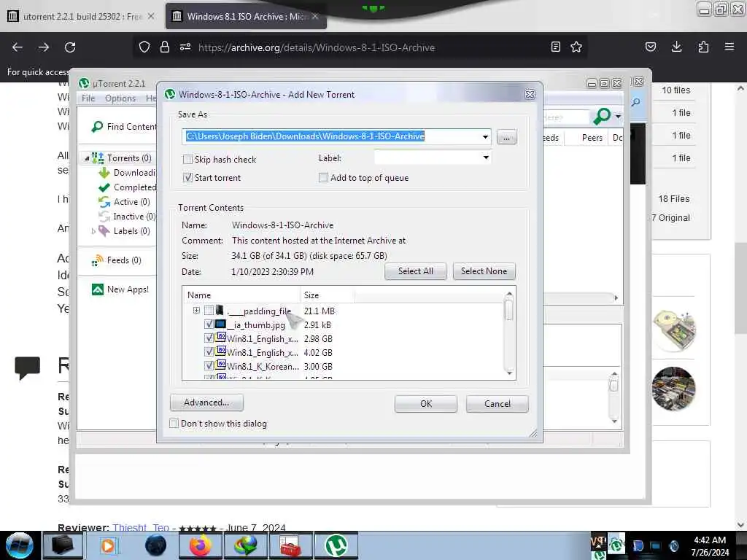Click Labels tag icon

pyautogui.click(x=104, y=231)
